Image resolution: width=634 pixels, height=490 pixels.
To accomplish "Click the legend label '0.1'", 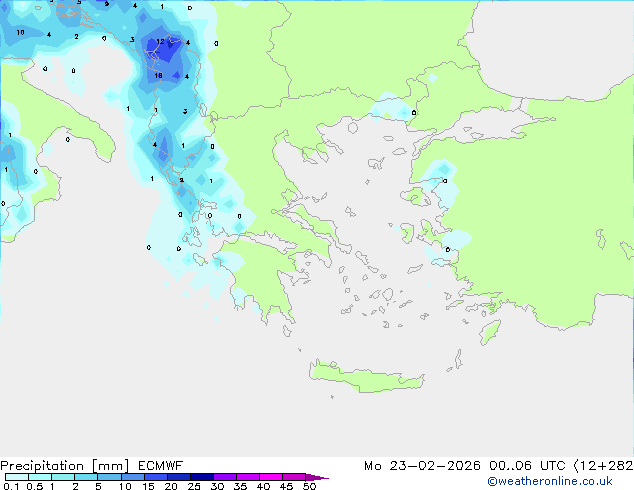I will tap(11, 486).
